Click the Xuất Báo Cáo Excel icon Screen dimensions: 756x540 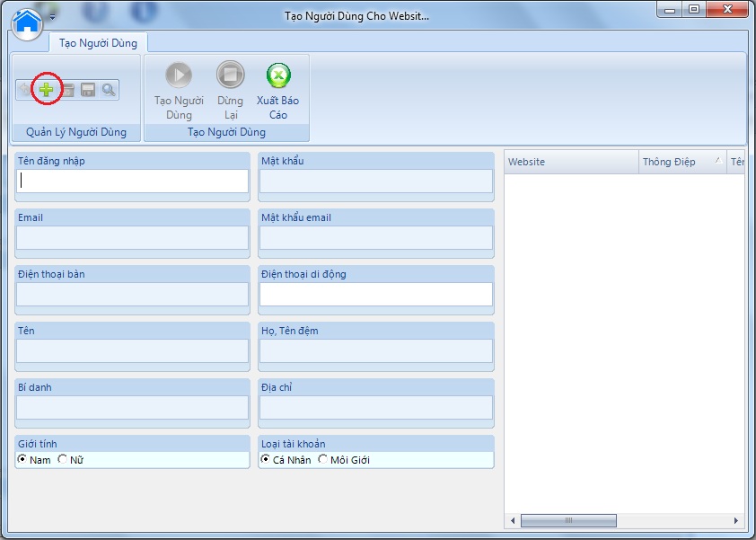pyautogui.click(x=278, y=75)
